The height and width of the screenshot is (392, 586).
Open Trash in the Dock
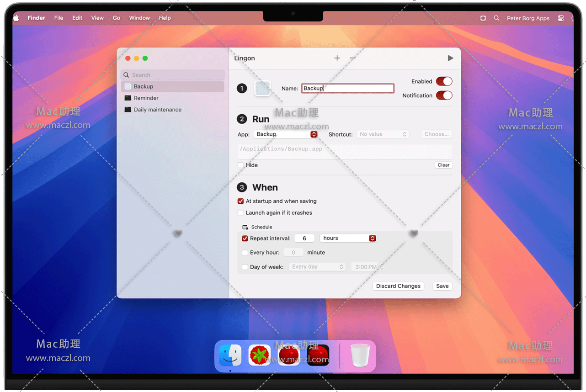click(x=360, y=355)
